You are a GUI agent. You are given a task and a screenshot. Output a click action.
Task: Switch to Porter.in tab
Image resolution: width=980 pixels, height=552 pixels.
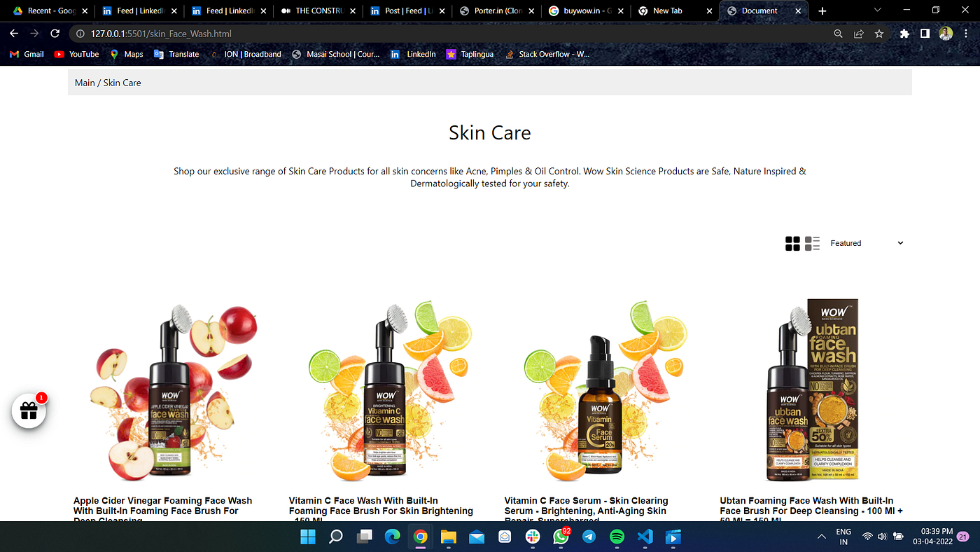pos(497,11)
